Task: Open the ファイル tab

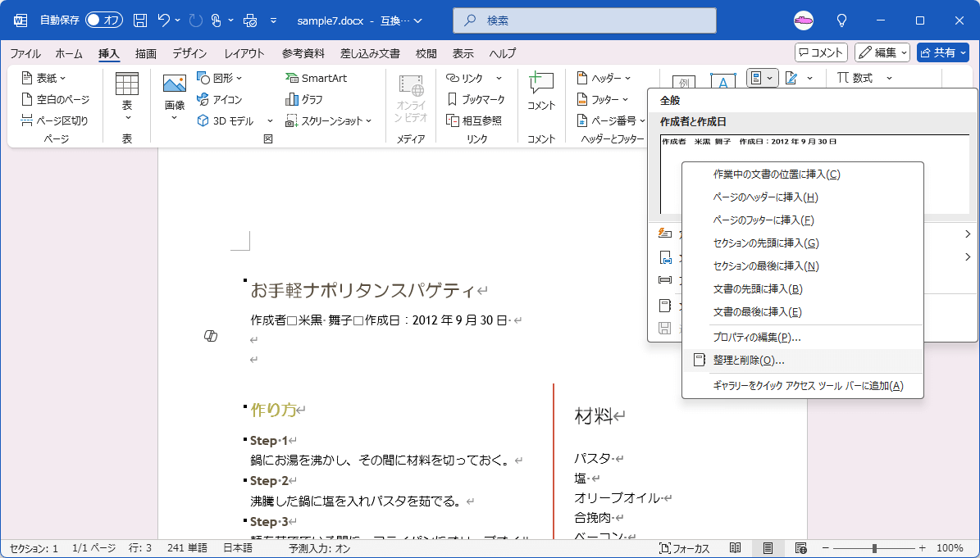Action: click(25, 54)
